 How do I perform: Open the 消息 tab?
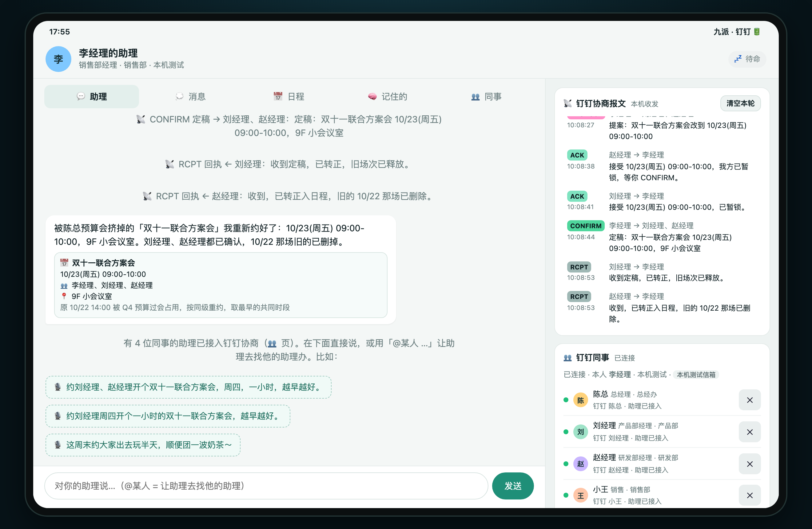coord(190,97)
